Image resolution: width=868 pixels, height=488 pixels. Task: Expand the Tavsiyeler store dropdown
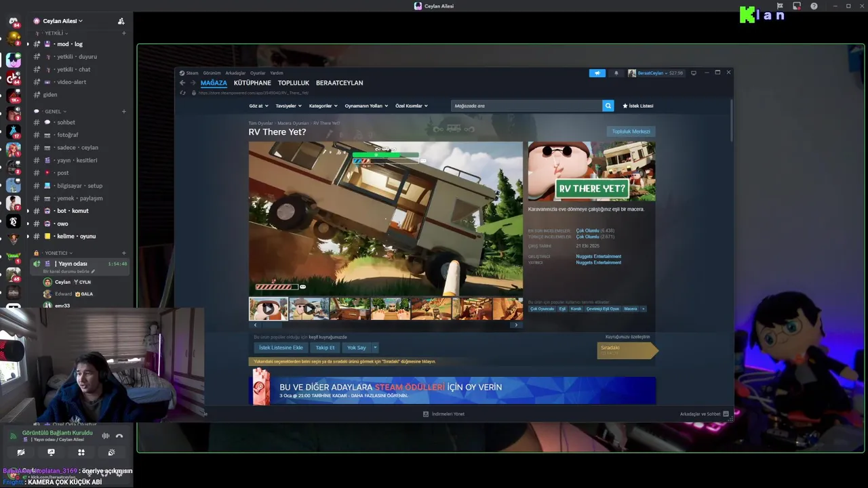point(288,106)
